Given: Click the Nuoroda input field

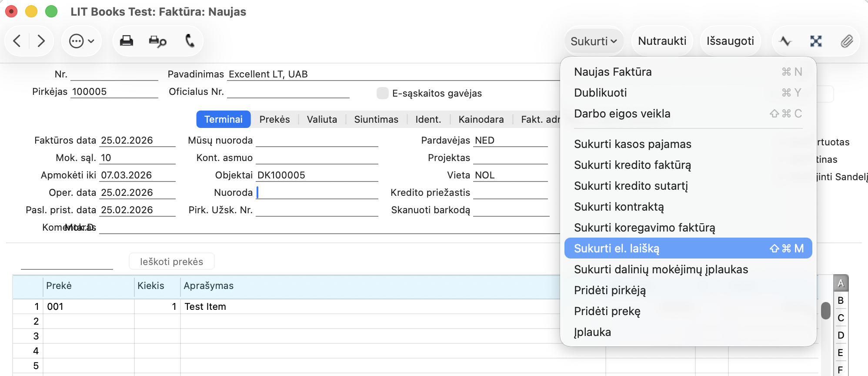Looking at the screenshot, I should click(317, 192).
